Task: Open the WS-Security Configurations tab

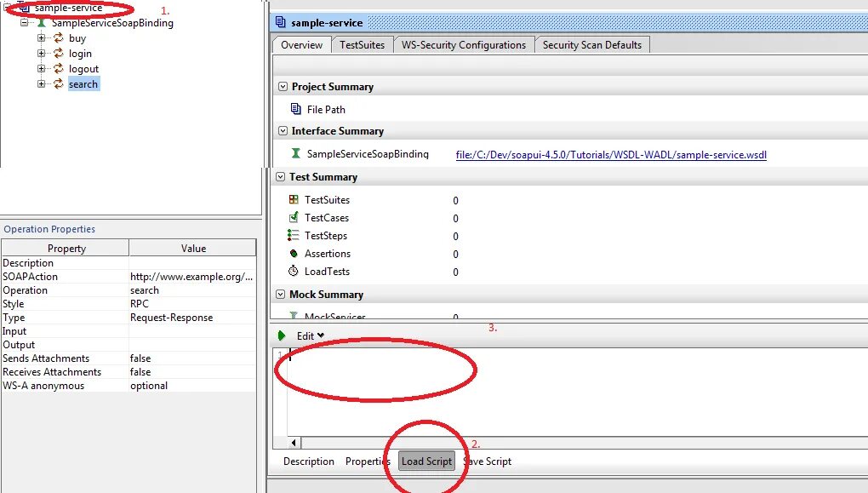Action: coord(464,45)
